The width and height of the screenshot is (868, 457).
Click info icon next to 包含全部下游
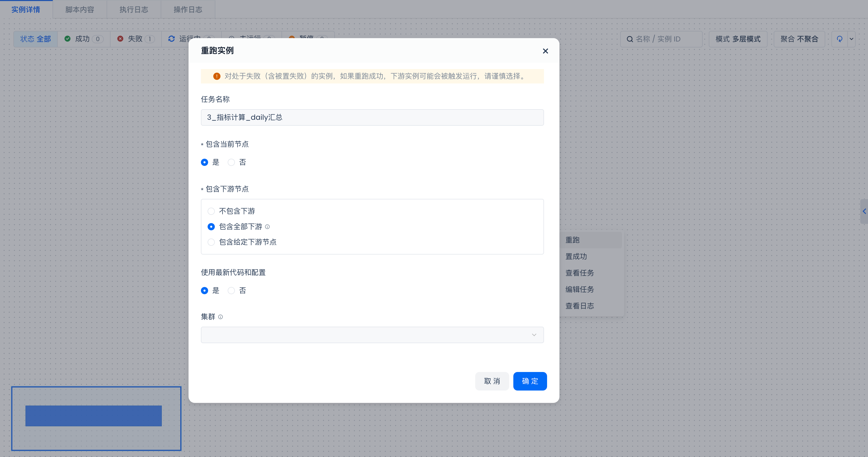[267, 227]
